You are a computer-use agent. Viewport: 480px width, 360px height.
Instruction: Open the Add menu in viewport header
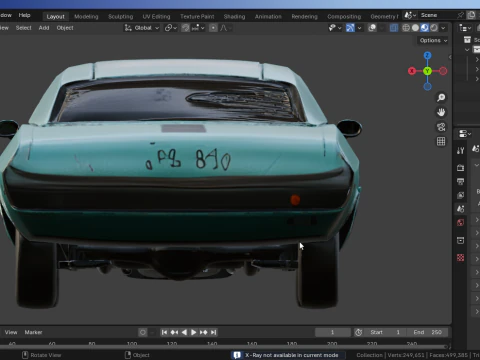pos(44,28)
